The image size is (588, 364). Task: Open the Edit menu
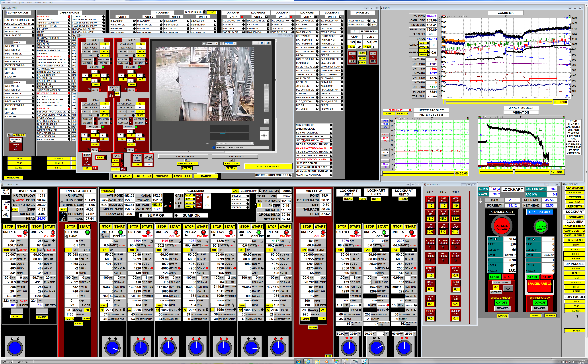click(8, 2)
